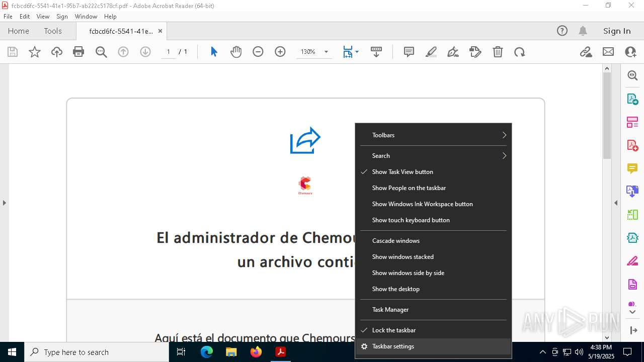Show more tools in right pane
This screenshot has width=644, height=362.
[632, 312]
